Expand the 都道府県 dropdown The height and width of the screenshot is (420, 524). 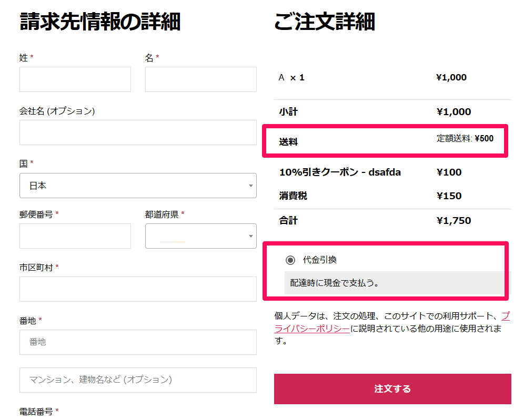[x=201, y=236]
